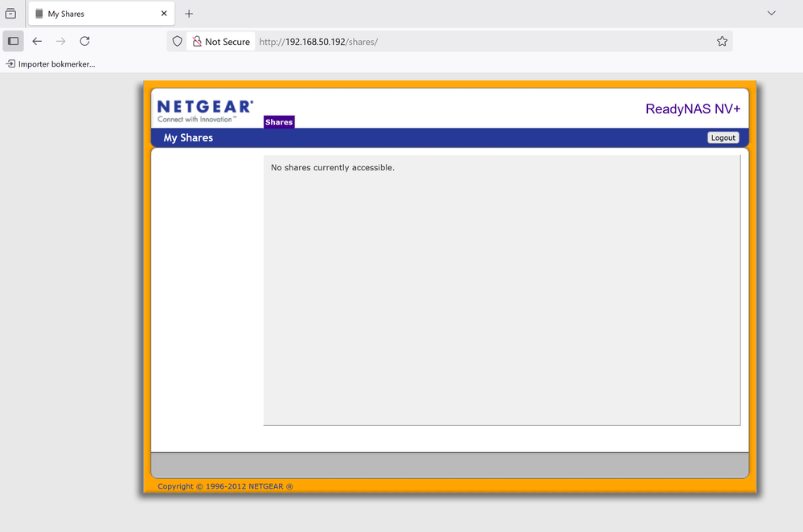Viewport: 803px width, 532px height.
Task: Close the My Shares tab
Action: [x=164, y=14]
